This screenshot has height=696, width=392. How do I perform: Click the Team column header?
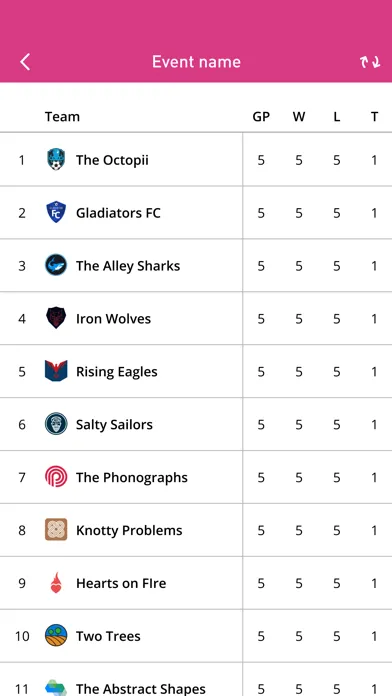(62, 117)
